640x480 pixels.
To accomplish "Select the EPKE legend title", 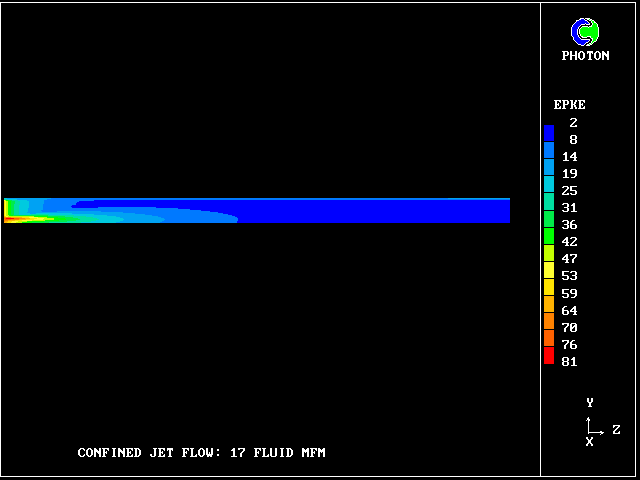I will [569, 105].
